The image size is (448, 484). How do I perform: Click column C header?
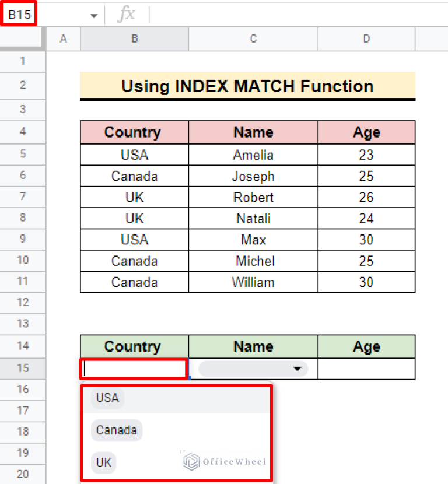253,39
